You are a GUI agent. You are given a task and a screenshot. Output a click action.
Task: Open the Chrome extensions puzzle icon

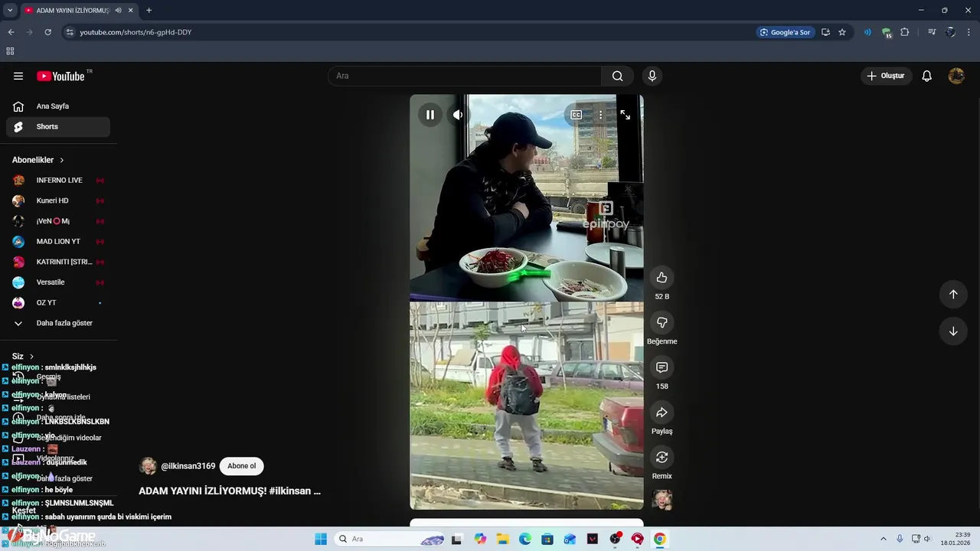click(905, 32)
